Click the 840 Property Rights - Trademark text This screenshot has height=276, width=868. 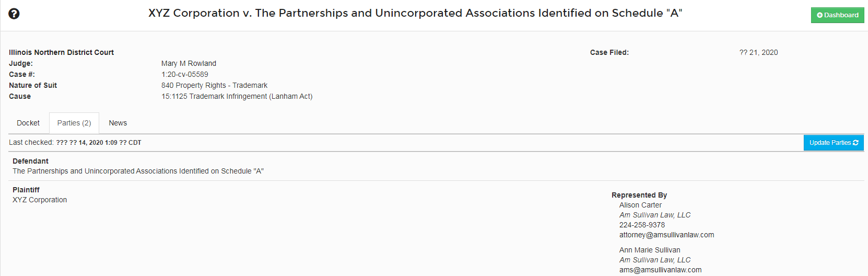click(x=214, y=85)
